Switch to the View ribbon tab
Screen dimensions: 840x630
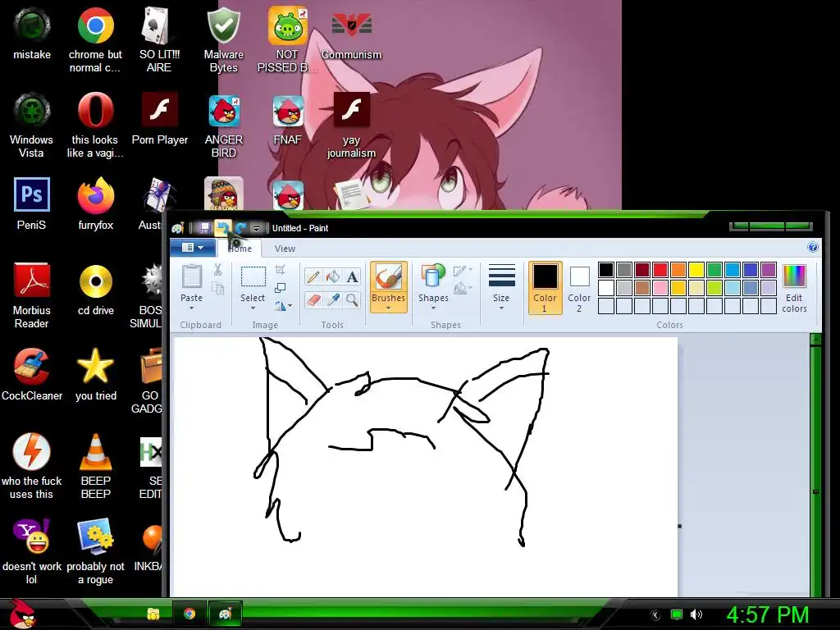coord(285,249)
